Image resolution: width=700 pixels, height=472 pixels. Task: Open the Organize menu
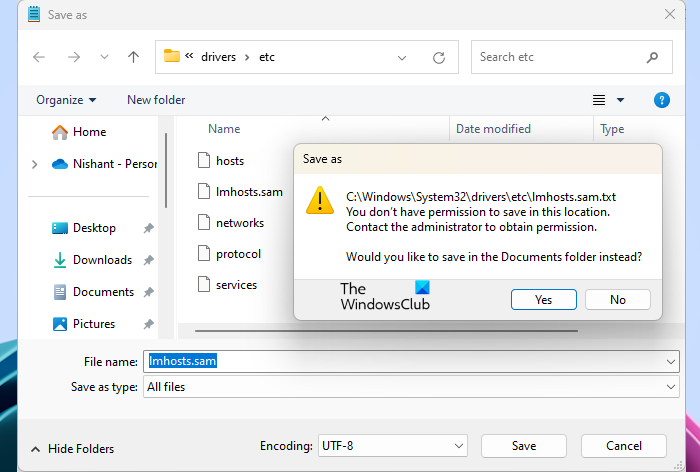click(x=66, y=100)
